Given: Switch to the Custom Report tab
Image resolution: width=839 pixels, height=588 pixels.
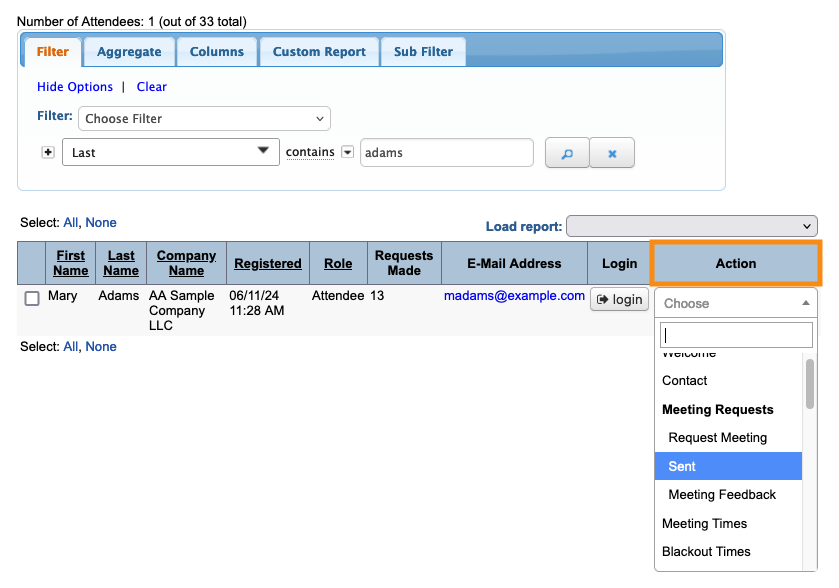Looking at the screenshot, I should point(319,52).
